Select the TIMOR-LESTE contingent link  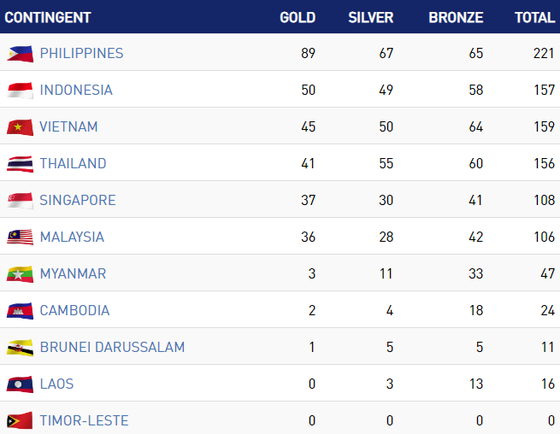pyautogui.click(x=84, y=420)
